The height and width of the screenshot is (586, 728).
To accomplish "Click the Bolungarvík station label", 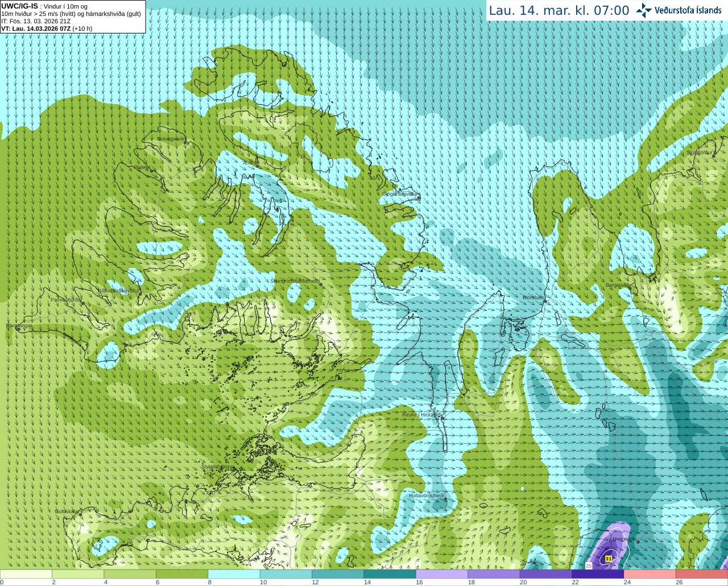I will [x=171, y=139].
